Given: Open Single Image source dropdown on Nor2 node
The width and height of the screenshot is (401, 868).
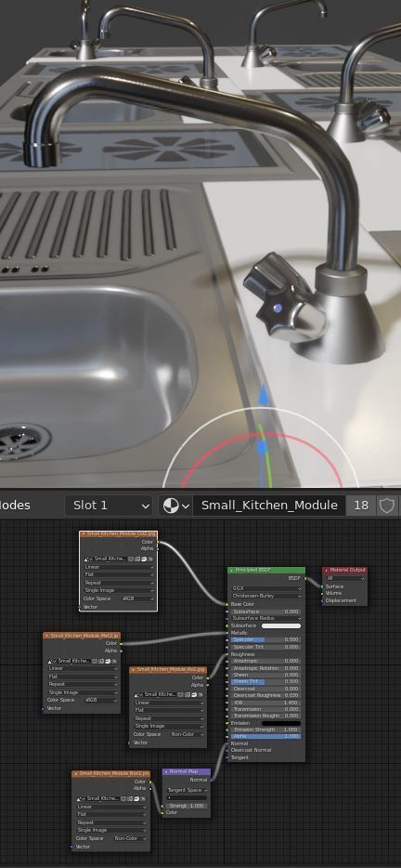Looking at the screenshot, I should [111, 830].
